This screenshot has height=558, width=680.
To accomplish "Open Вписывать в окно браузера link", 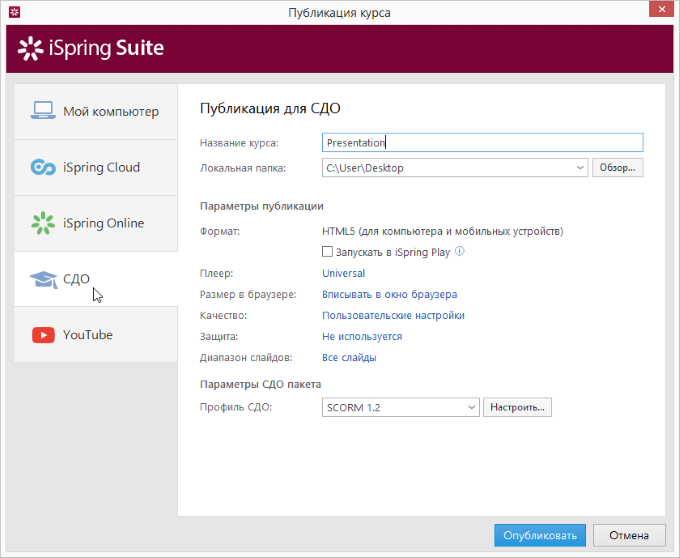I will tap(389, 294).
